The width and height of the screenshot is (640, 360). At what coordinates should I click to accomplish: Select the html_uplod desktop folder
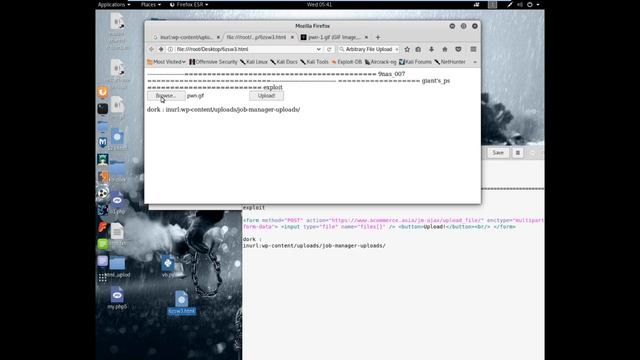pos(117,267)
